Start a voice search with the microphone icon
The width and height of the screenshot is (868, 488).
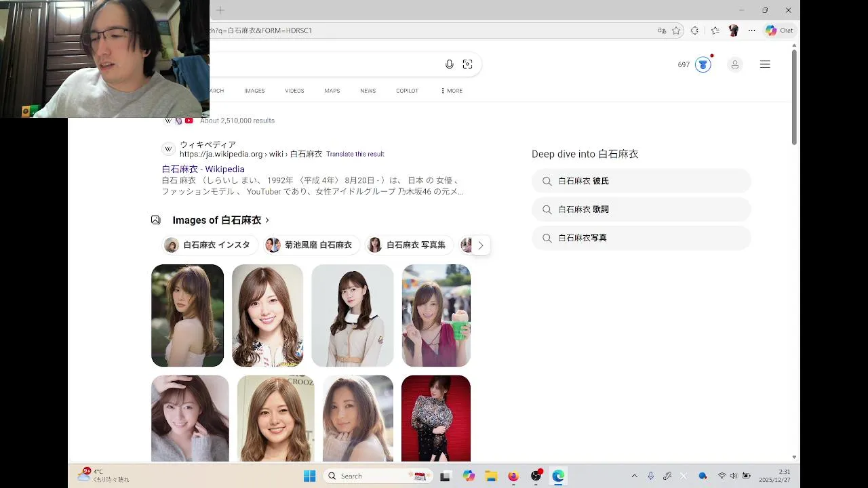(x=449, y=64)
